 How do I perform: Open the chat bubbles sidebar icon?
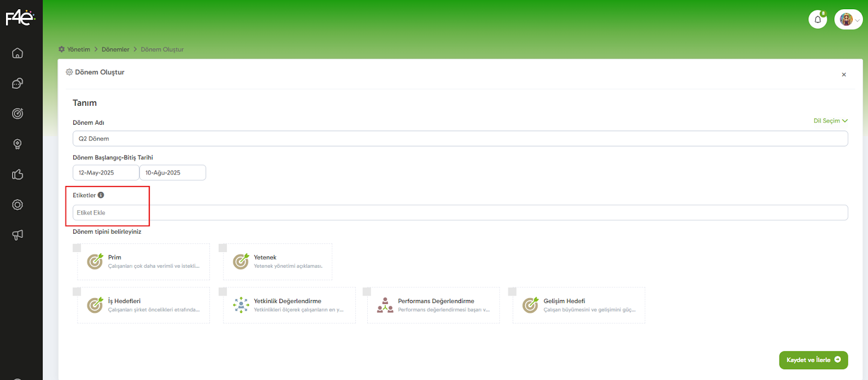[x=17, y=83]
